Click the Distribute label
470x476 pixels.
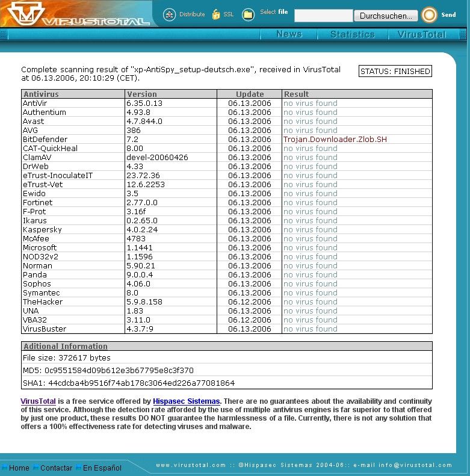click(x=192, y=14)
